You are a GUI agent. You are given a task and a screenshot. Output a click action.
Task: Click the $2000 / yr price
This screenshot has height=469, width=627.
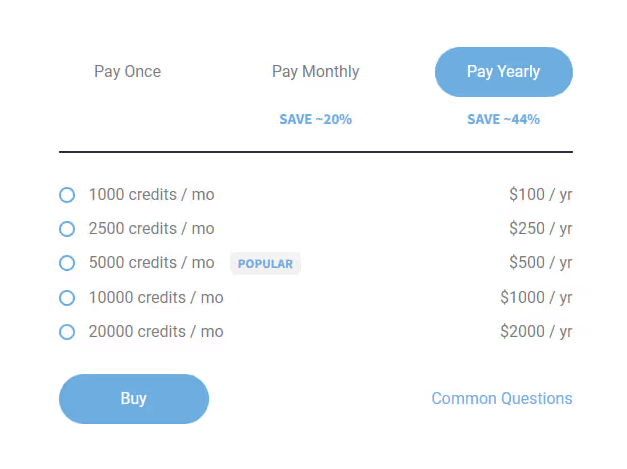coord(536,332)
